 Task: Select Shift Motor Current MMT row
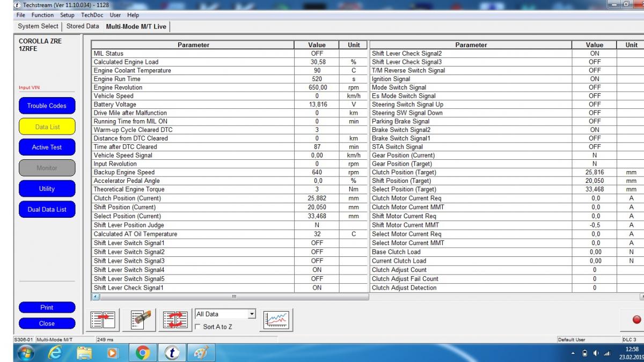[507, 225]
